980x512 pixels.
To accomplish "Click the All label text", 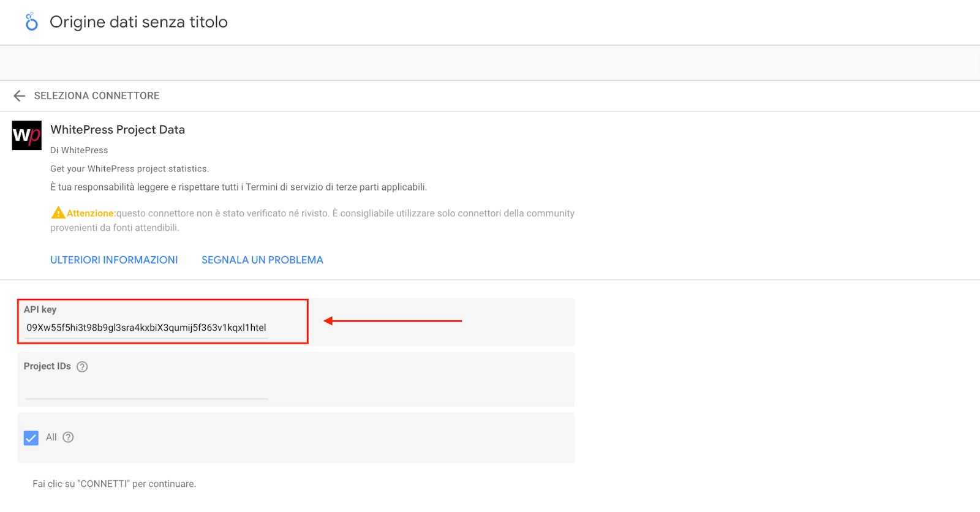I will (x=51, y=437).
